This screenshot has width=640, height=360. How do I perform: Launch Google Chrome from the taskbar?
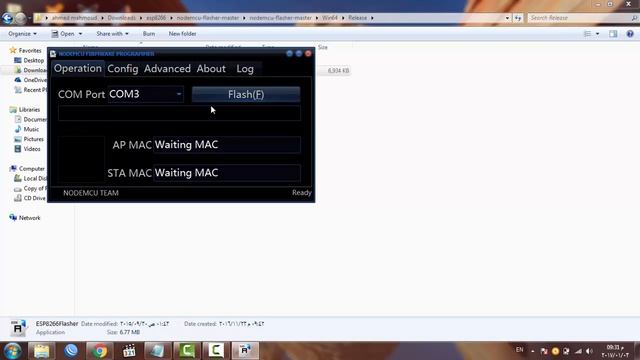(x=99, y=351)
